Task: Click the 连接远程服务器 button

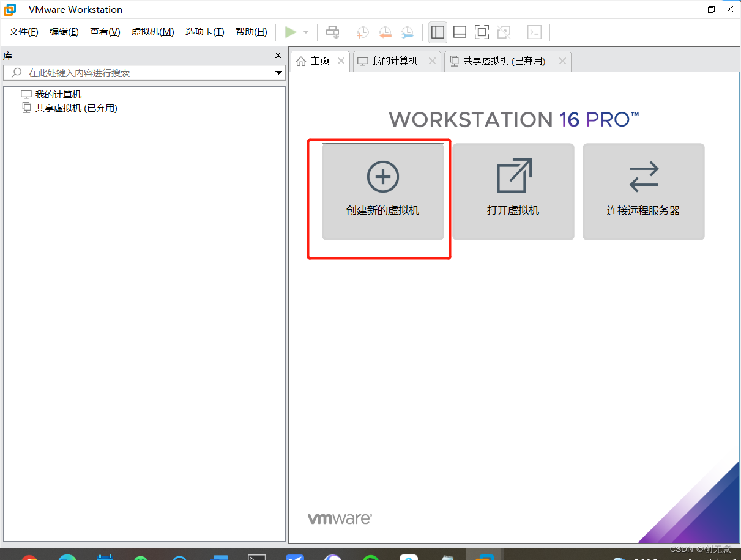Action: click(x=644, y=191)
